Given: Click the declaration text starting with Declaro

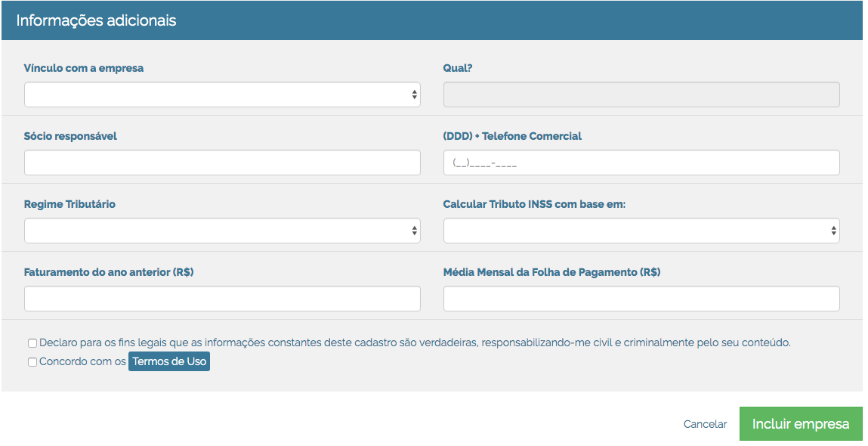Looking at the screenshot, I should tap(415, 342).
